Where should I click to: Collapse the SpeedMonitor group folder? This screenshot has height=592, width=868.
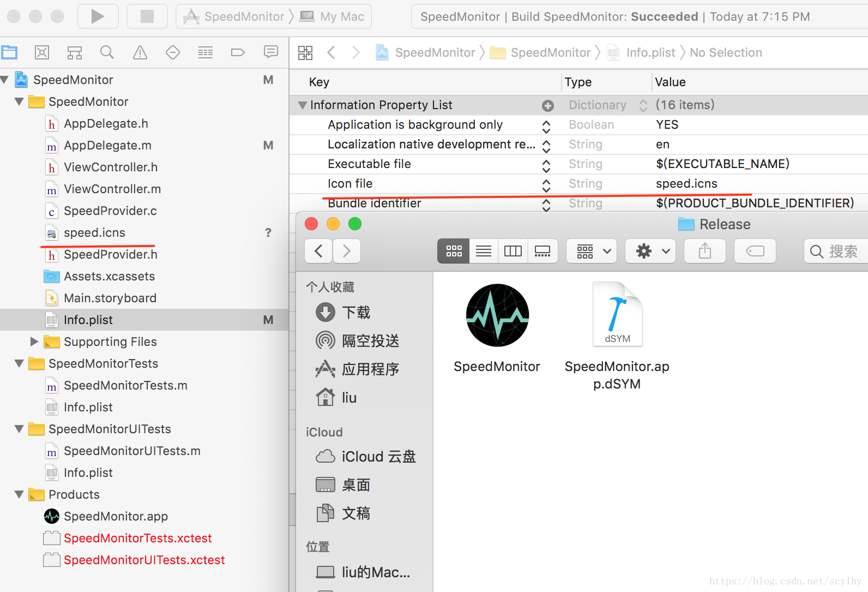(x=19, y=102)
